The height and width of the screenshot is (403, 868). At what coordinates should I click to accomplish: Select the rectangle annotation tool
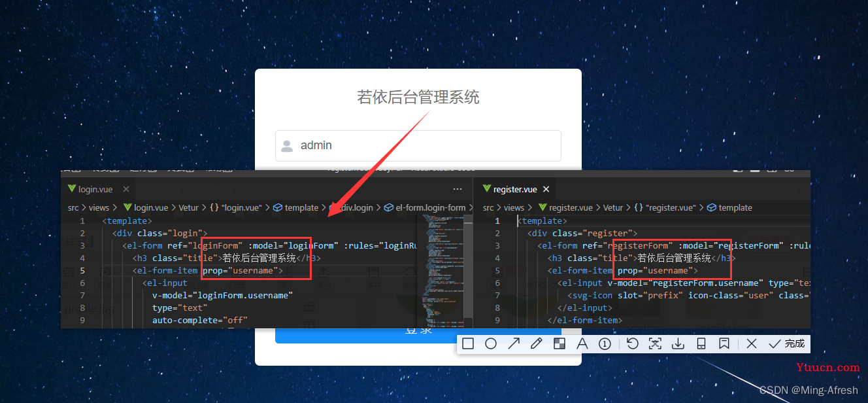[x=467, y=343]
